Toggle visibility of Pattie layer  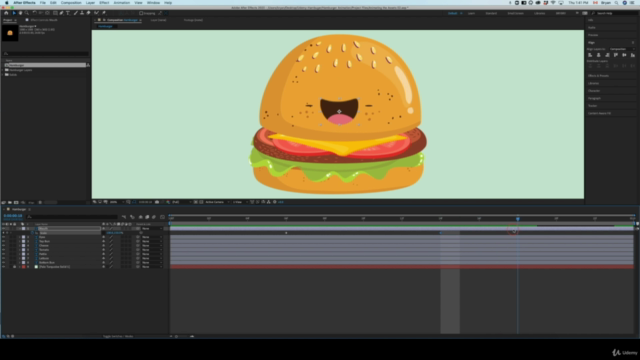4,254
